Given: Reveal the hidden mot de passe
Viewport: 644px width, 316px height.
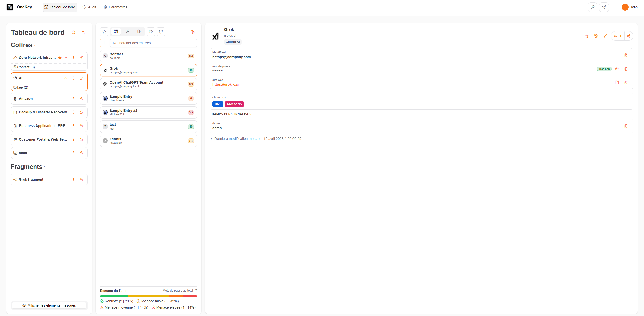Looking at the screenshot, I should pos(617,69).
